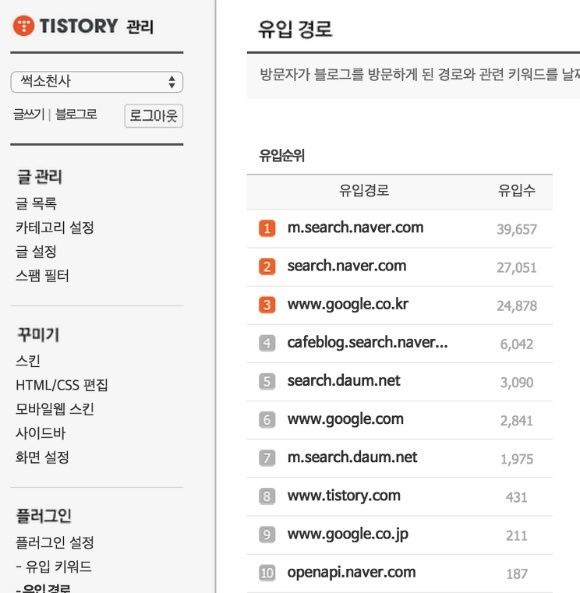Open the 썩소천사 blog selector dropdown

pos(97,82)
